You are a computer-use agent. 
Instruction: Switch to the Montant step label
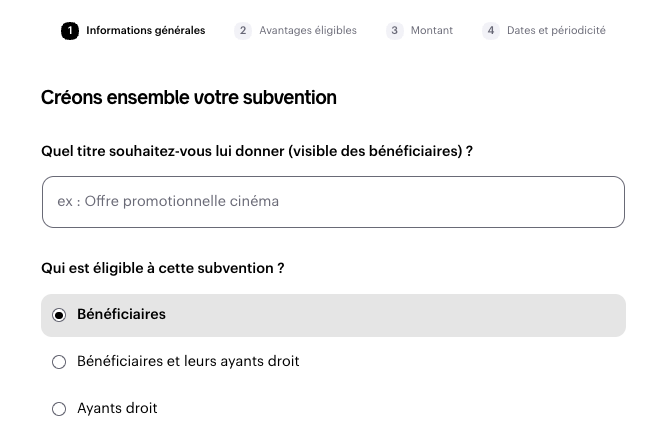(x=432, y=31)
